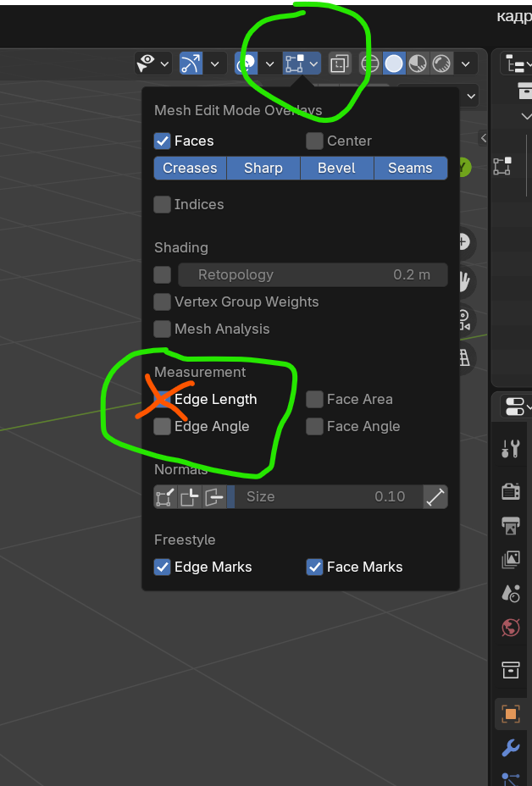
Task: Uncheck the Edge Marks Freestyle option
Action: (x=163, y=567)
